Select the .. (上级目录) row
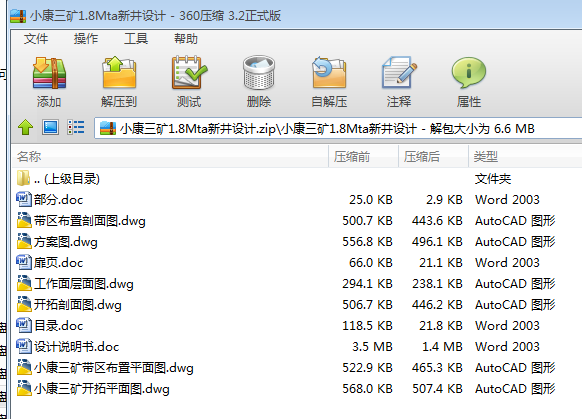Image resolution: width=582 pixels, height=419 pixels. pos(297,179)
